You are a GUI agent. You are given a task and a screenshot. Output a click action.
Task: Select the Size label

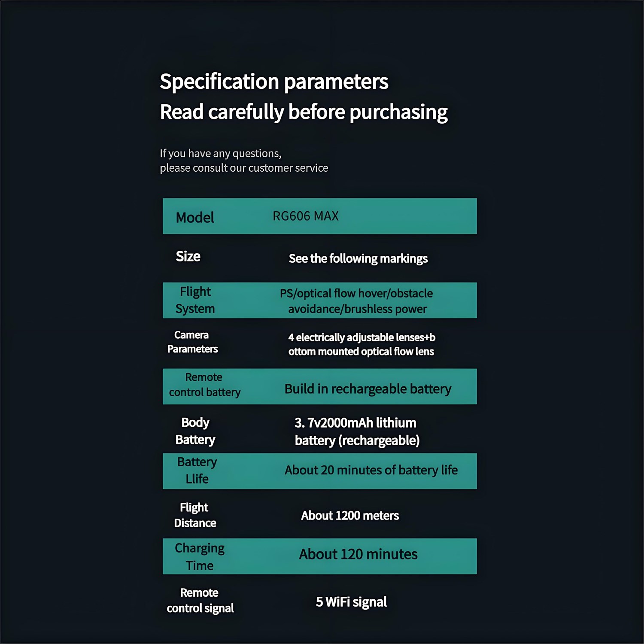188,256
